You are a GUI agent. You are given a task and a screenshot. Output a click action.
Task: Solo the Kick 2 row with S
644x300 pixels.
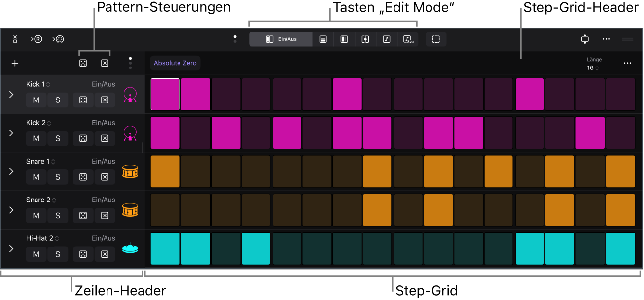coord(58,138)
